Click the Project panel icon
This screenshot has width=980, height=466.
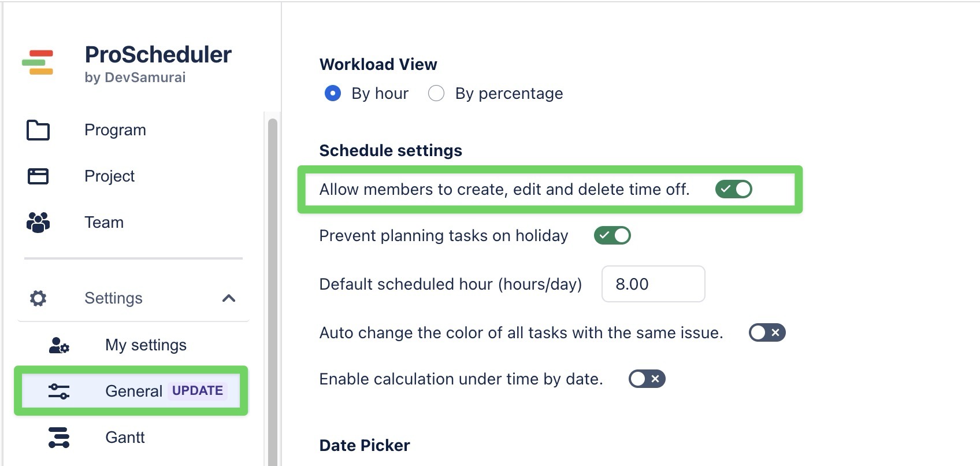37,176
